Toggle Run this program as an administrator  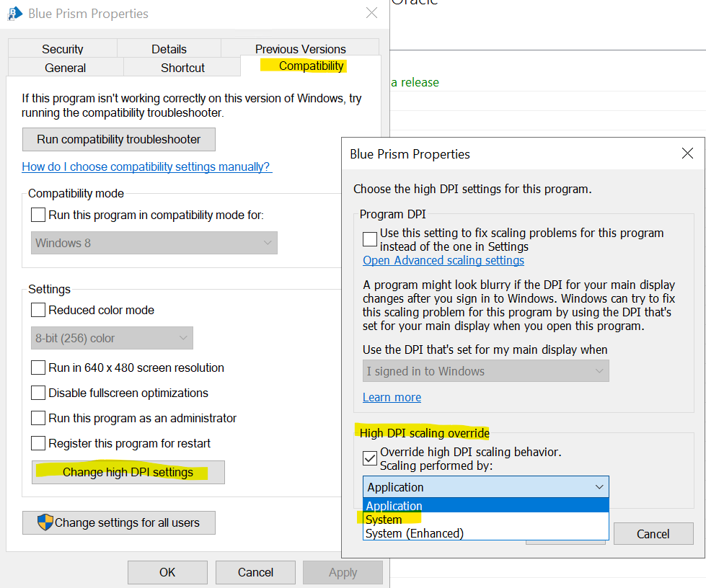(38, 419)
